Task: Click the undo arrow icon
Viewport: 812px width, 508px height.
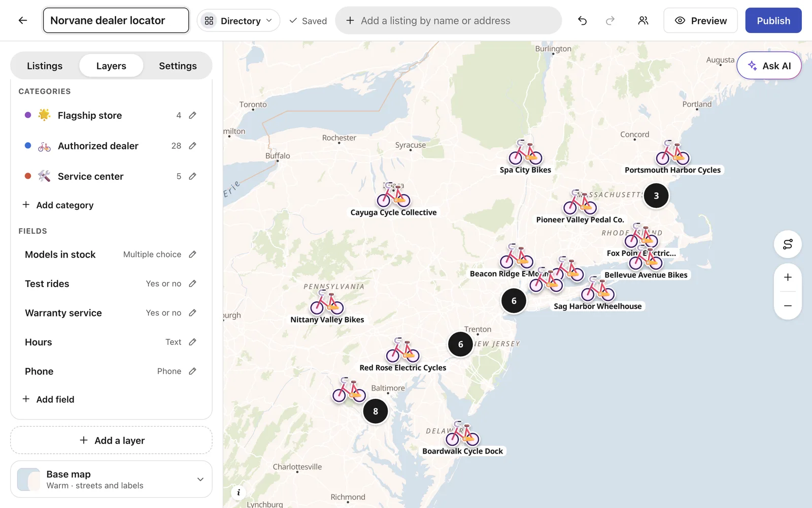Action: click(x=582, y=20)
